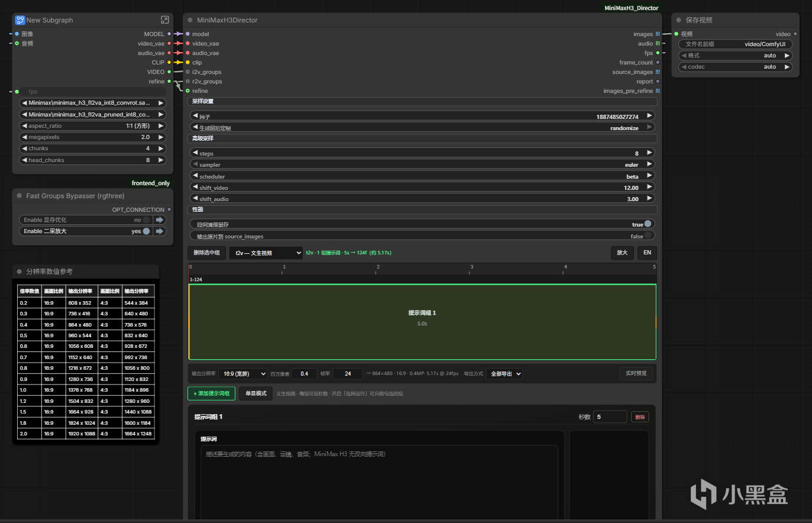Collapse the 分辨率数值参考 node via title dot

20,272
